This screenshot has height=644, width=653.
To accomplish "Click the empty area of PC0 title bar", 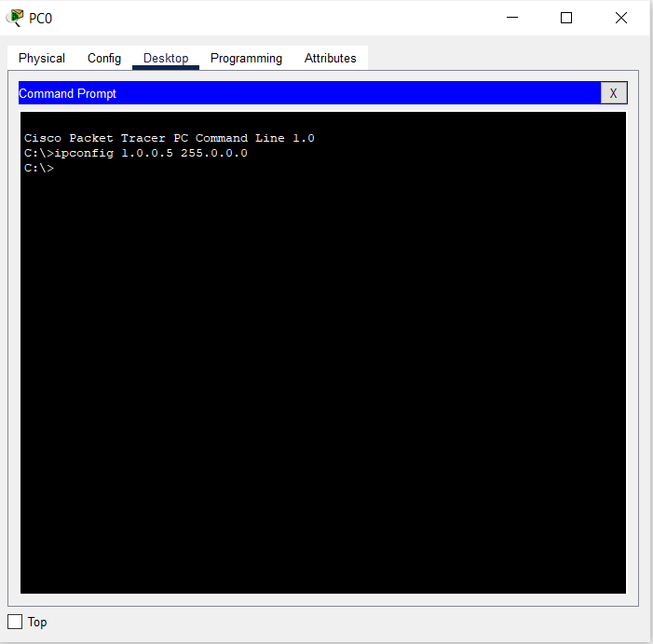I will click(279, 18).
